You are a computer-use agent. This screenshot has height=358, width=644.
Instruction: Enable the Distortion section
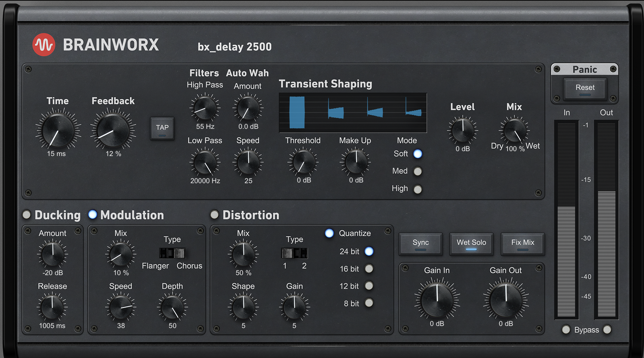tap(214, 215)
